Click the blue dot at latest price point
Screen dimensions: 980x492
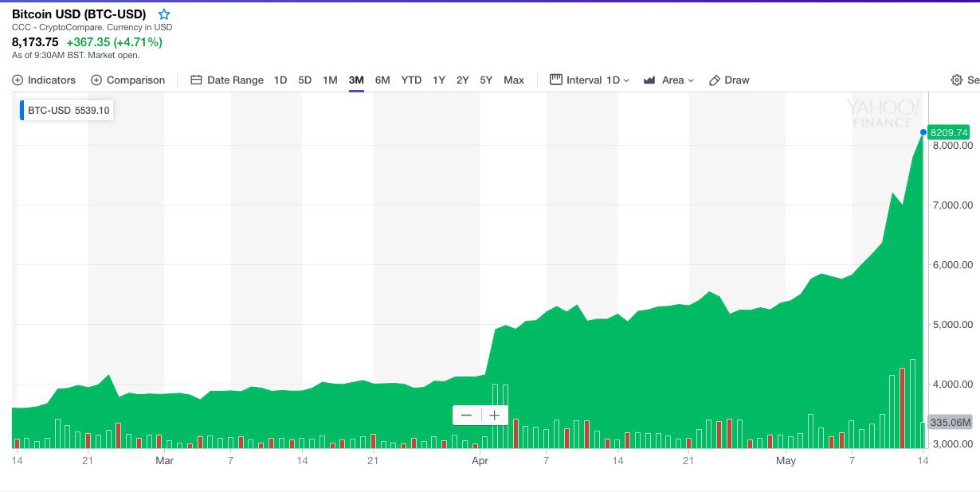[x=923, y=132]
